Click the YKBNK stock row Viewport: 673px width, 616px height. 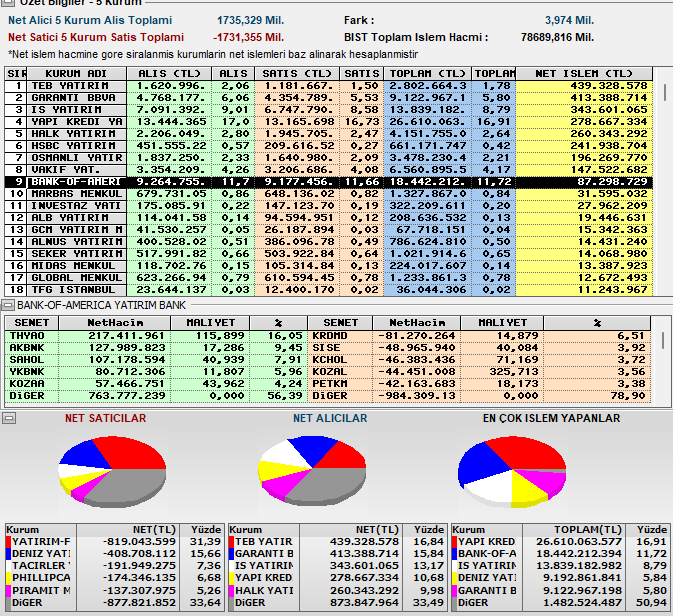click(x=156, y=372)
